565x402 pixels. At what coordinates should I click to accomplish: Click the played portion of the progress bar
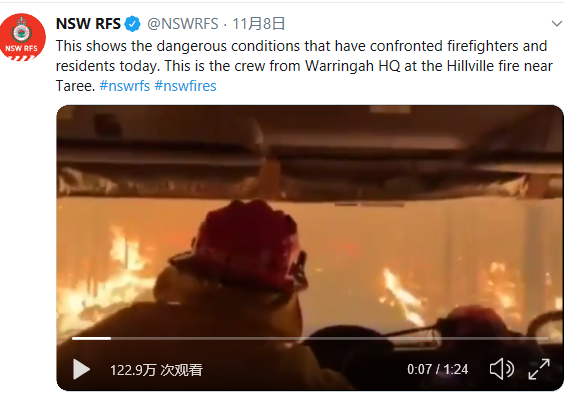point(91,338)
